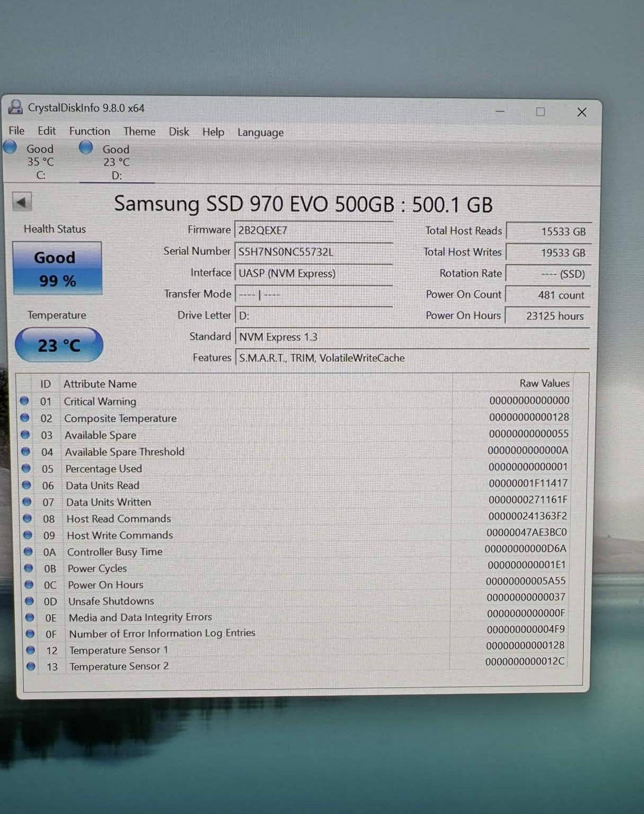Open the Theme menu

pos(139,131)
